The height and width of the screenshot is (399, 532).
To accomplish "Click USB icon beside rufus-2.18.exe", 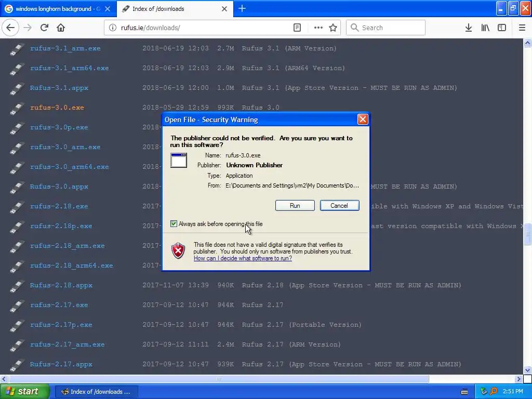I will click(x=17, y=207).
